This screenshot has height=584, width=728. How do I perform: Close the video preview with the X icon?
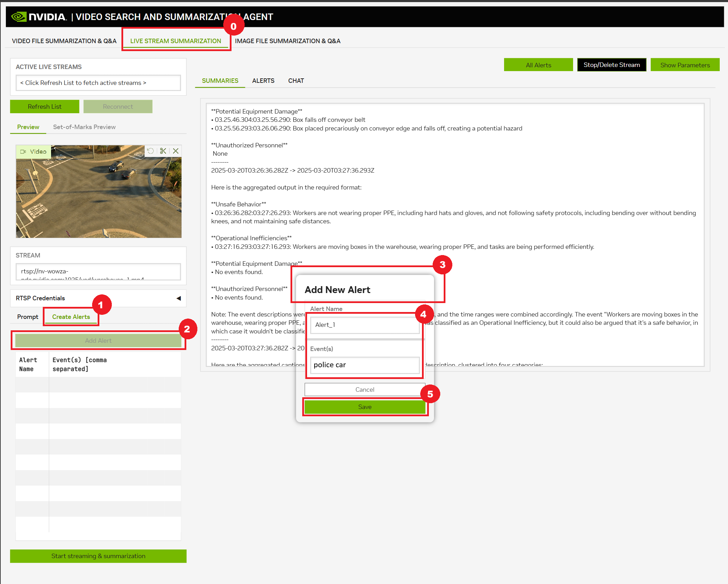tap(176, 151)
